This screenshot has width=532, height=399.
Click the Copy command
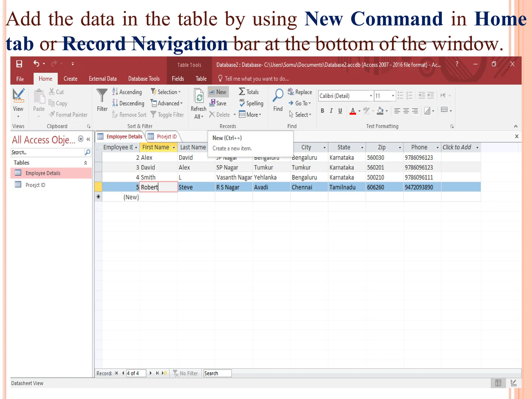pyautogui.click(x=58, y=103)
